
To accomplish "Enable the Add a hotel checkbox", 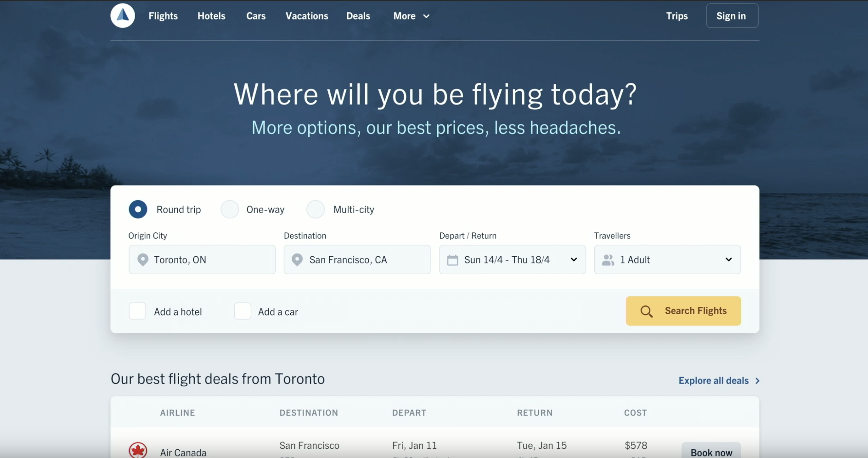I will tap(137, 311).
